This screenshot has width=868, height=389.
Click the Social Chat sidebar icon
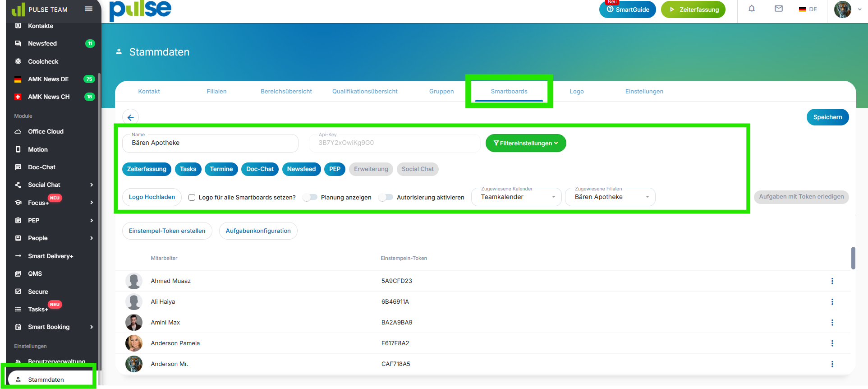point(18,185)
